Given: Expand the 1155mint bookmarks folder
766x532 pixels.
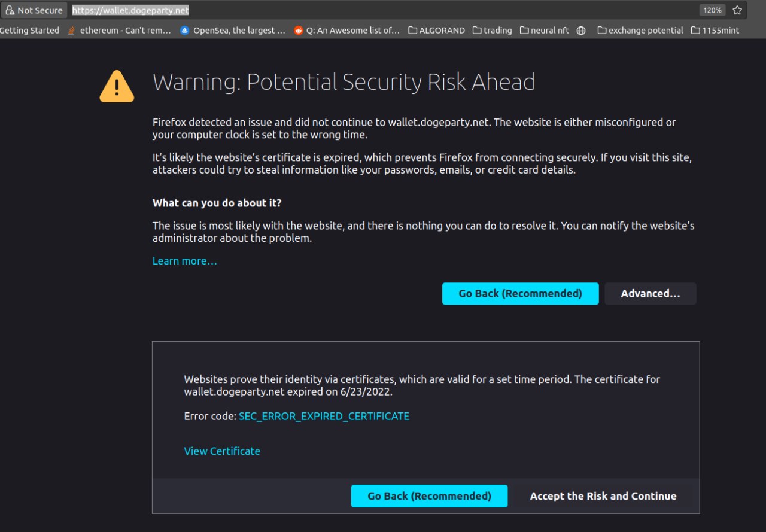Looking at the screenshot, I should 715,31.
